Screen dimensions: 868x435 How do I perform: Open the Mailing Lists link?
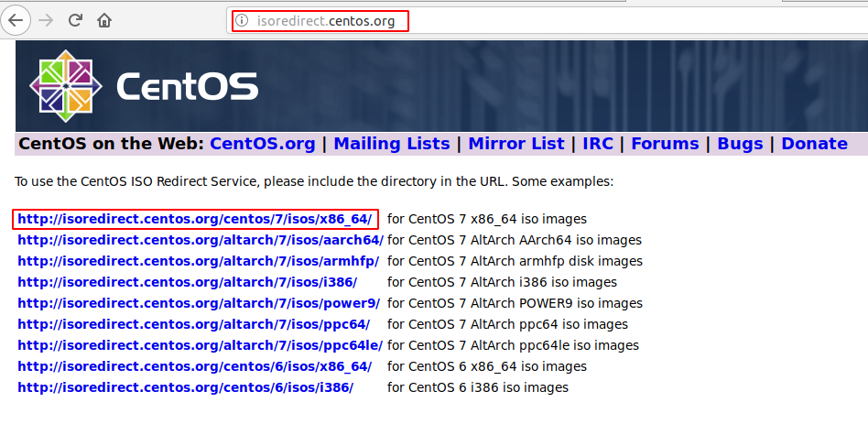391,144
